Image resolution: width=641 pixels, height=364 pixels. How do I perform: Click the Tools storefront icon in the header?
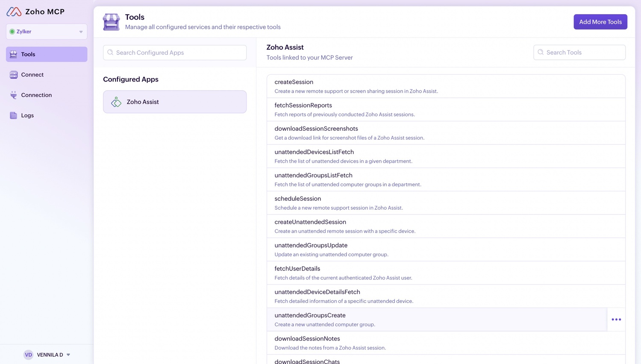[111, 22]
